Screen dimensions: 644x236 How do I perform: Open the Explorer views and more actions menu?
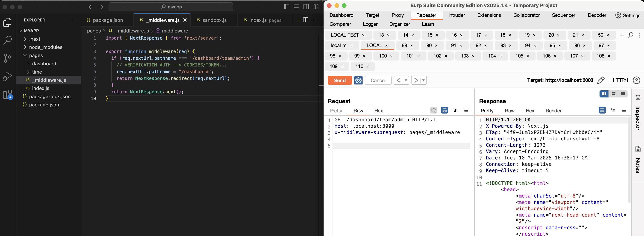click(x=72, y=20)
